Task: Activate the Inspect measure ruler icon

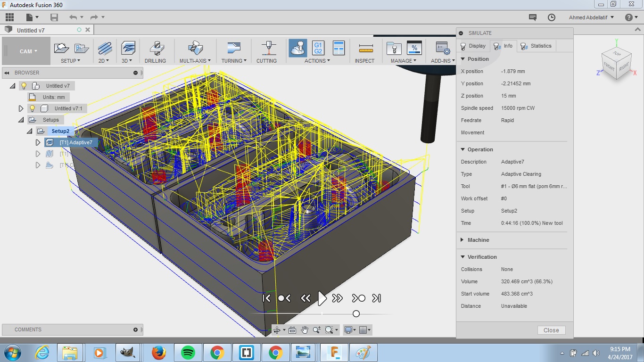Action: coord(366,48)
